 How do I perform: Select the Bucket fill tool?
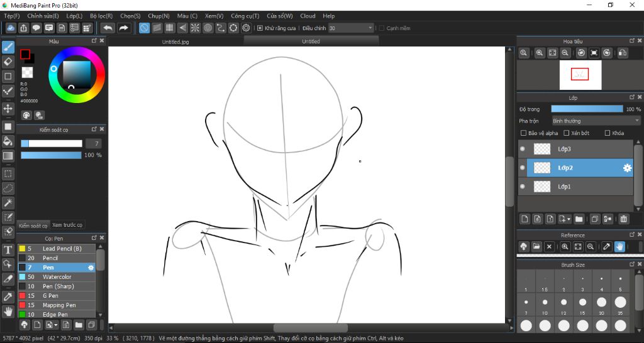tap(8, 141)
